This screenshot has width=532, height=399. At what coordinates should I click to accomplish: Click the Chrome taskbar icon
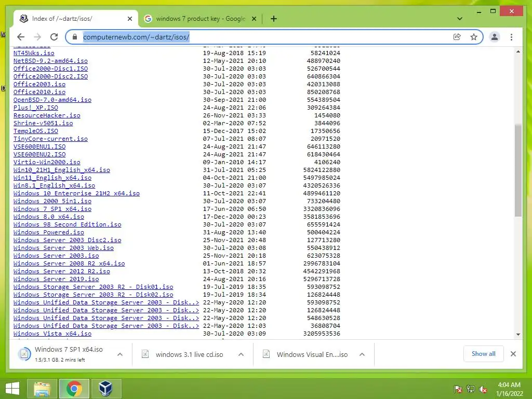tap(74, 389)
